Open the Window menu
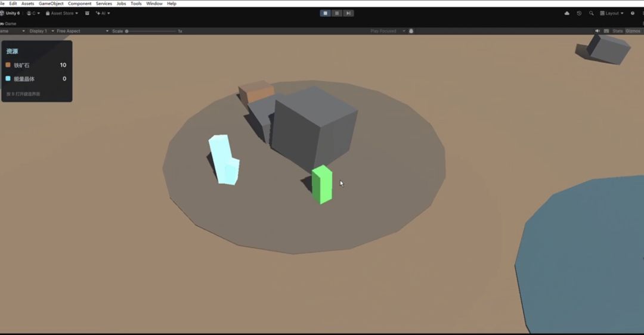This screenshot has height=335, width=644. tap(154, 4)
